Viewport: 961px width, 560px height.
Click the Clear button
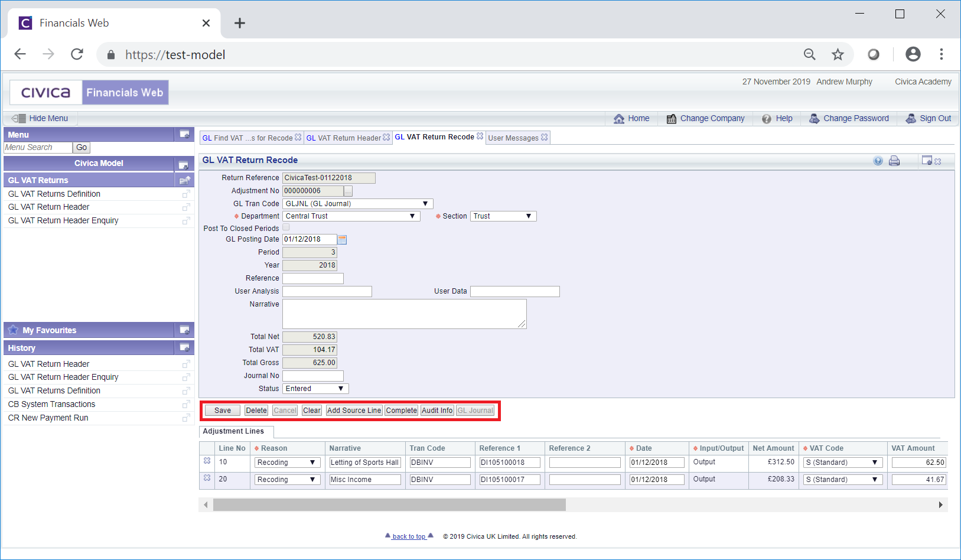click(312, 411)
